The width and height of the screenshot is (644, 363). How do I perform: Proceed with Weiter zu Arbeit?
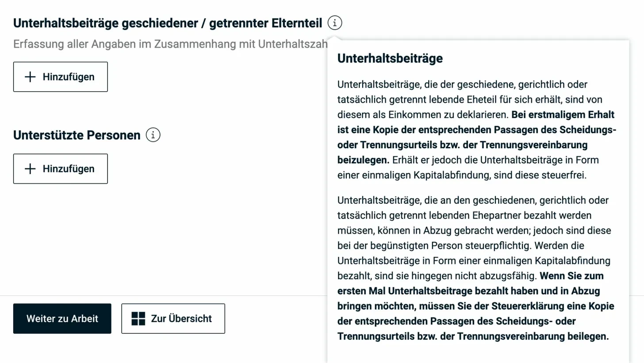pos(62,318)
